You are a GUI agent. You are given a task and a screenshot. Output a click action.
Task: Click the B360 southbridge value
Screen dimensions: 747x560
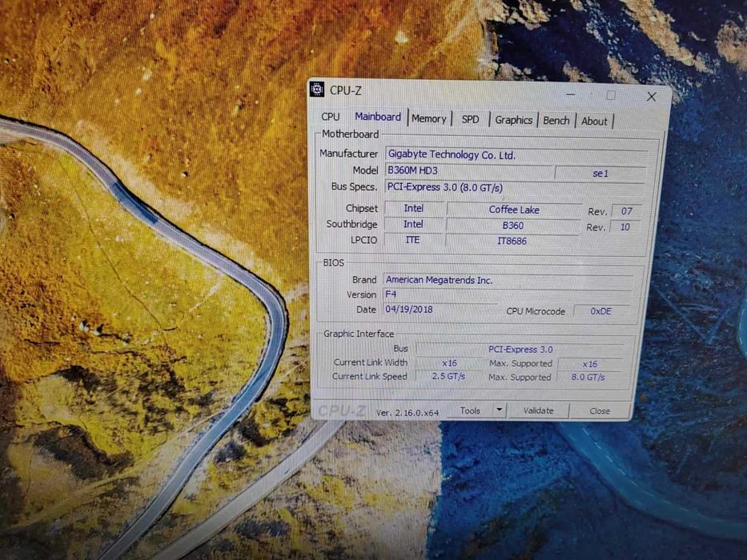click(513, 226)
